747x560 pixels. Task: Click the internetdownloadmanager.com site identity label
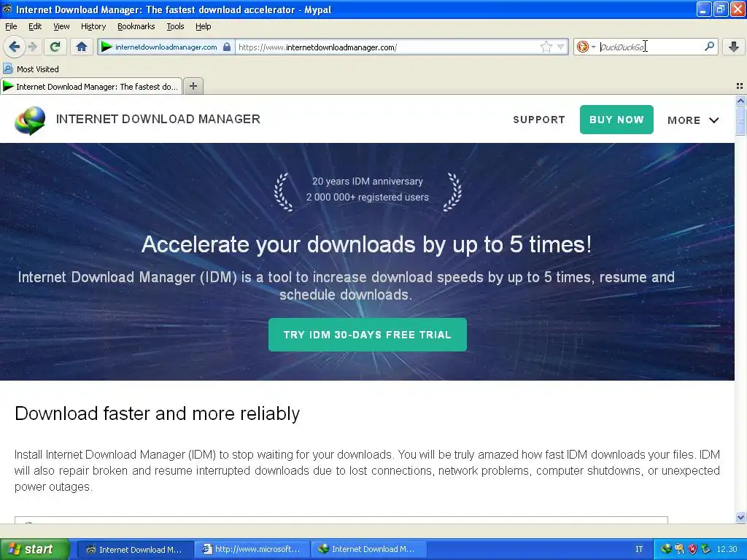pos(166,47)
